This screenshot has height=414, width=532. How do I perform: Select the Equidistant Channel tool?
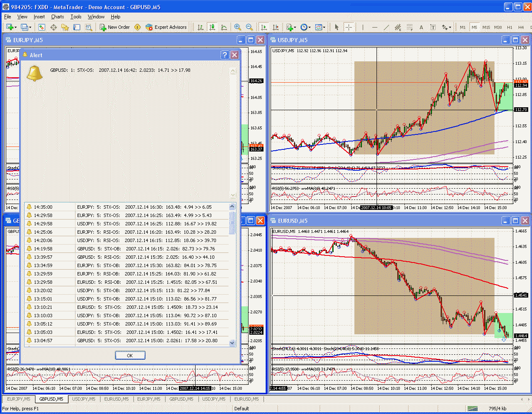click(398, 27)
